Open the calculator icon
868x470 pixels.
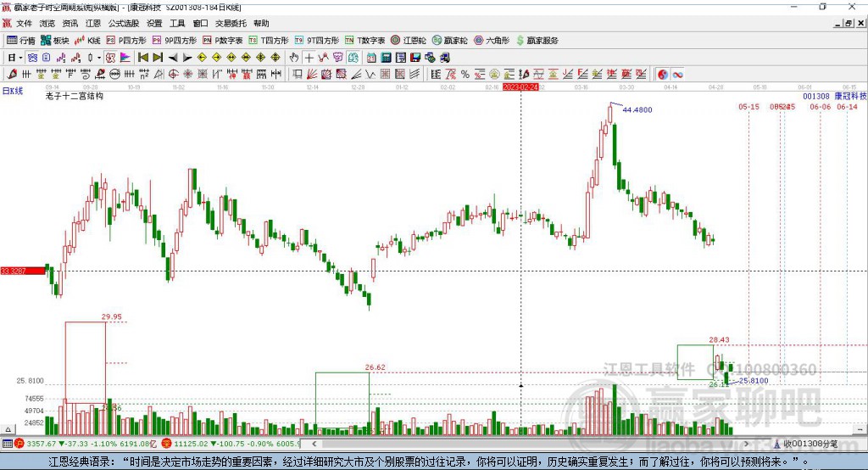[386, 58]
